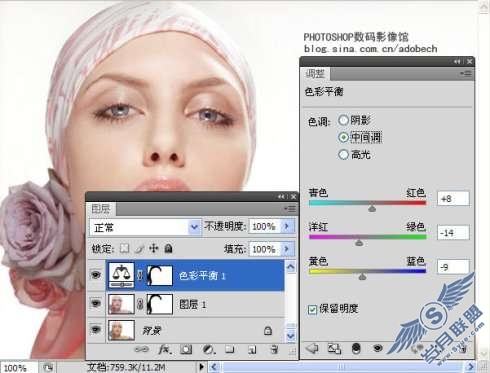The width and height of the screenshot is (490, 373).
Task: Click the color balance scales layer thumbnail
Action: [122, 275]
